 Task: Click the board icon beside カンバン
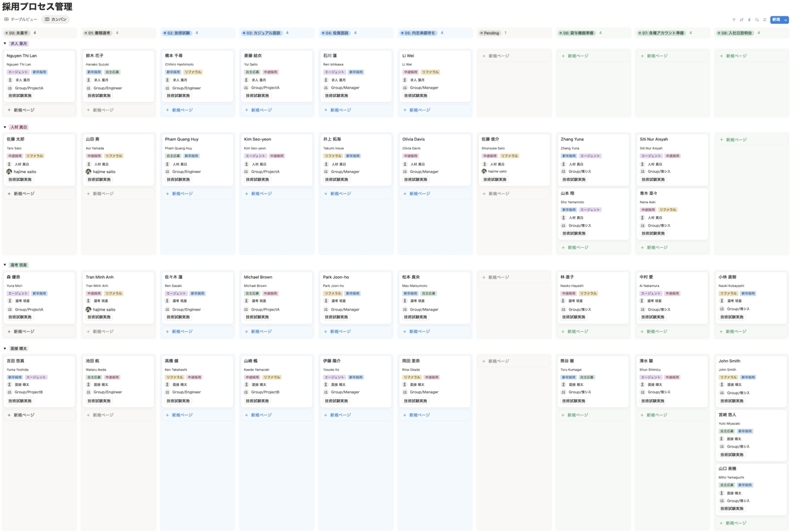(x=47, y=20)
